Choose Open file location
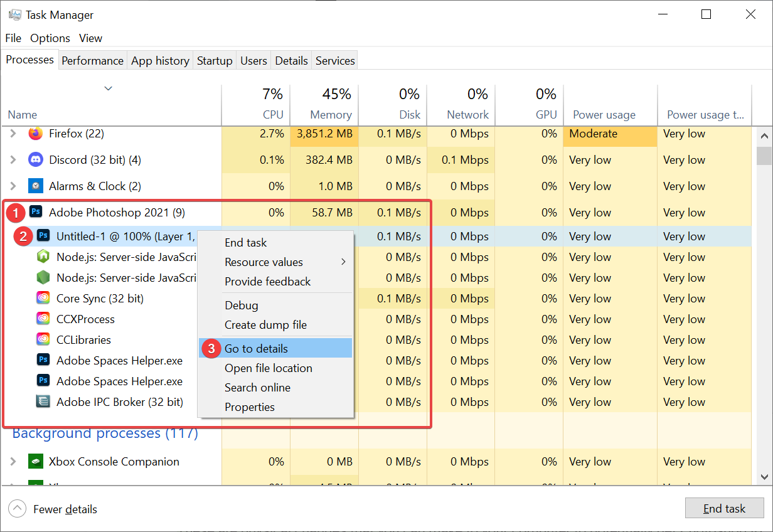The height and width of the screenshot is (532, 773). 276,368
